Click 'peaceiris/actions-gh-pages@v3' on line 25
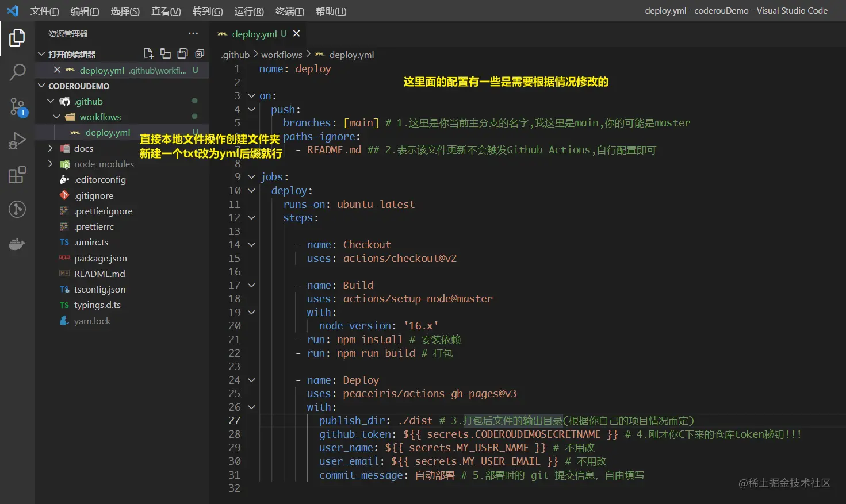 tap(430, 393)
